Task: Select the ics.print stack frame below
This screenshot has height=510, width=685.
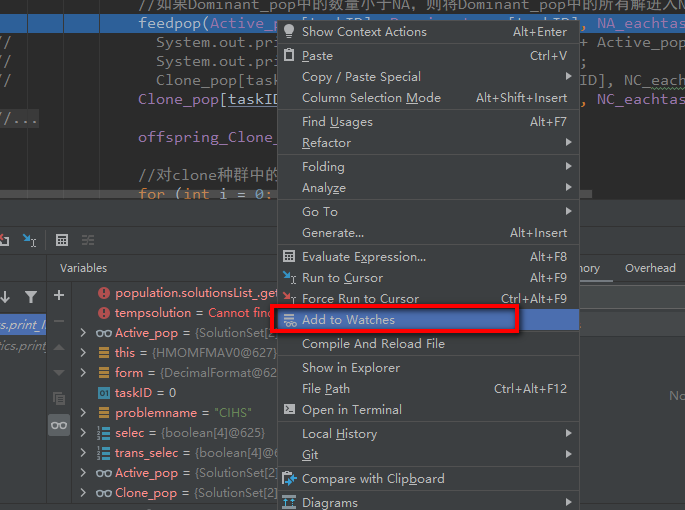Action: (23, 346)
